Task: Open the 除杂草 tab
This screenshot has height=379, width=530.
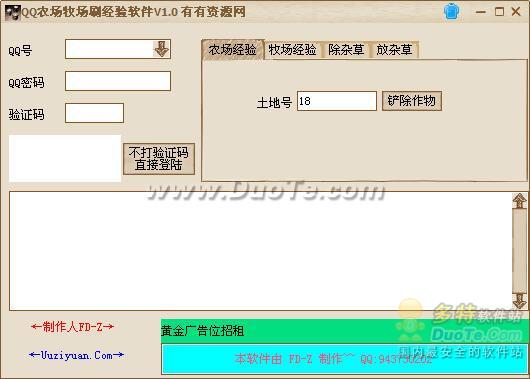Action: click(x=346, y=50)
